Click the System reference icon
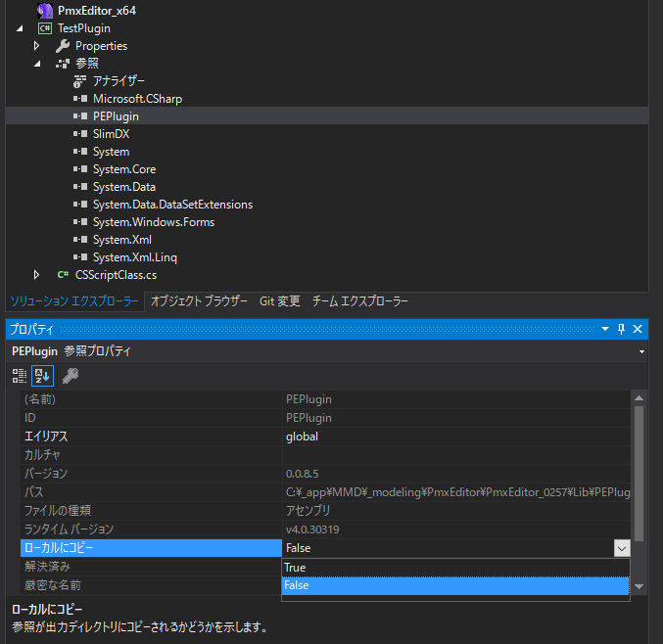663x644 pixels. click(80, 152)
